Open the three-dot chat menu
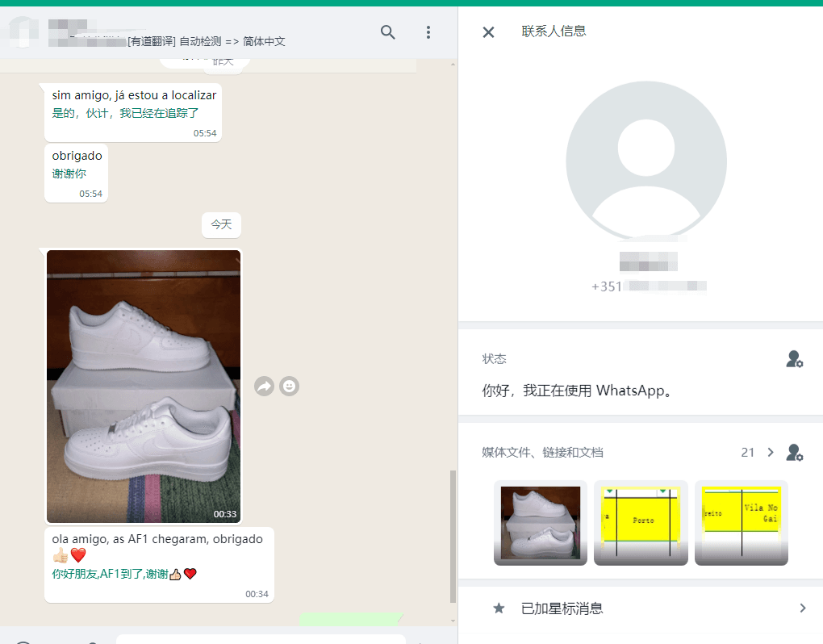Image resolution: width=823 pixels, height=644 pixels. [x=428, y=32]
